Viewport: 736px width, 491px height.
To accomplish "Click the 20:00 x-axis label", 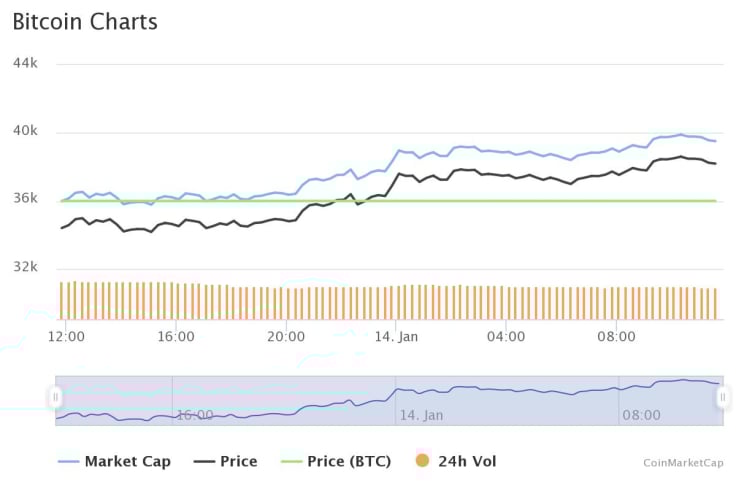I will click(x=286, y=337).
